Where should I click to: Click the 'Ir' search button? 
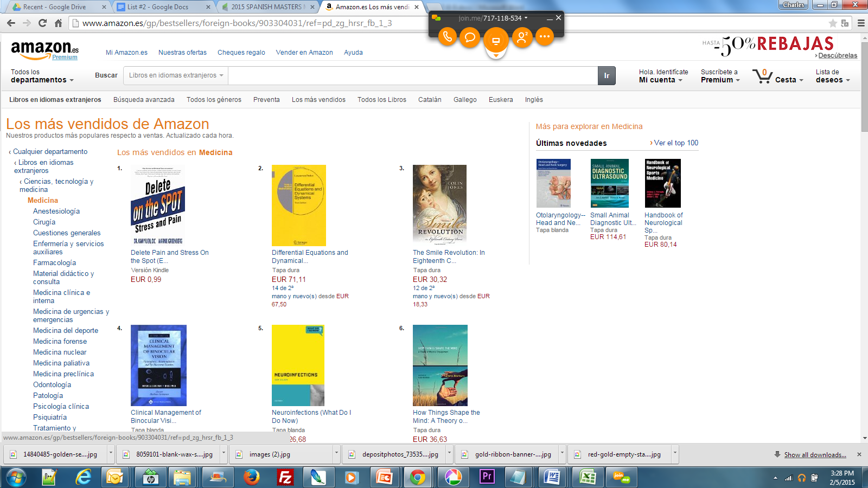point(607,75)
